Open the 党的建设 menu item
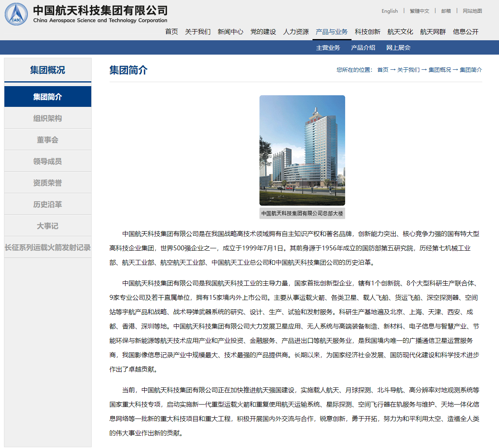 click(x=263, y=32)
